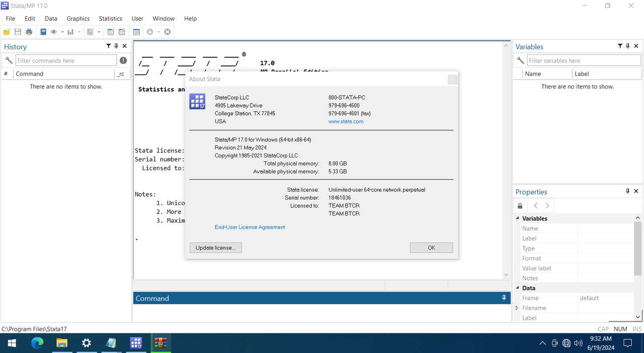Open the Statistics menu
644x353 pixels.
(111, 19)
